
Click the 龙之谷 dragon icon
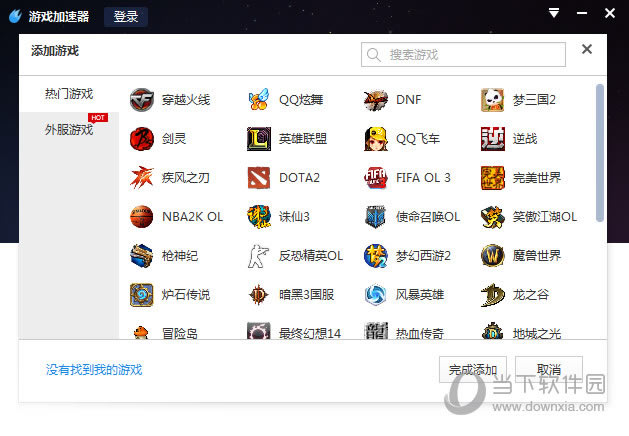click(493, 295)
